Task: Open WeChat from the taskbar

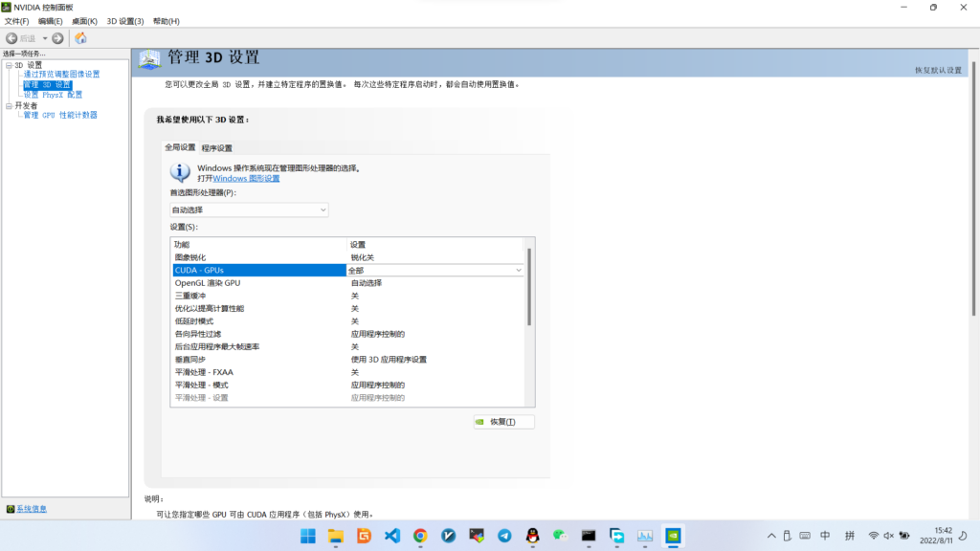Action: [561, 536]
